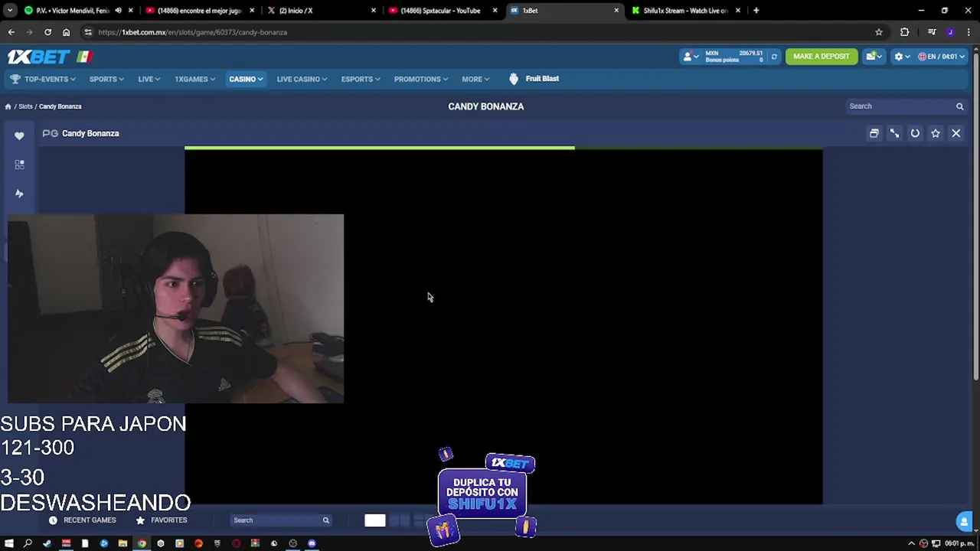This screenshot has height=551, width=980.
Task: Click the browser address bar URL
Action: point(192,32)
